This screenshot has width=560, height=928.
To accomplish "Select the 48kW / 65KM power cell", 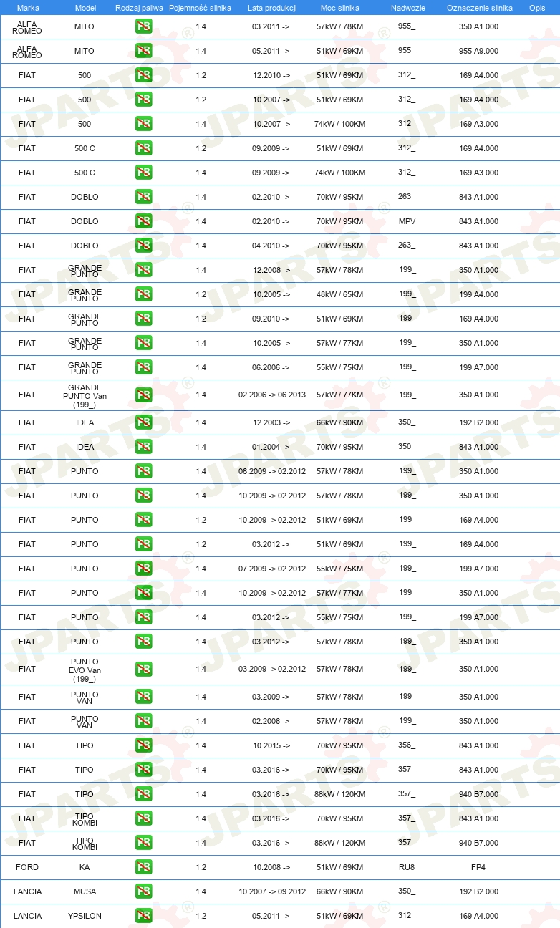I will [339, 294].
